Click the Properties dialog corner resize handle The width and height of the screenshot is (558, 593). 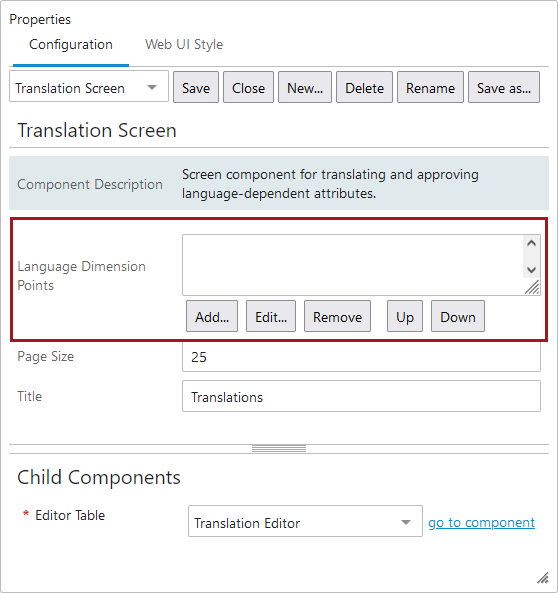click(x=543, y=577)
